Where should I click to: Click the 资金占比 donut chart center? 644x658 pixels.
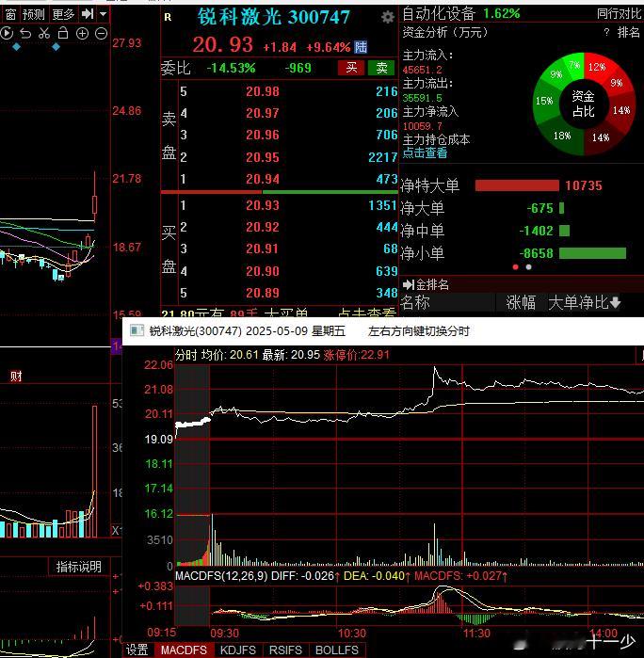[x=584, y=104]
